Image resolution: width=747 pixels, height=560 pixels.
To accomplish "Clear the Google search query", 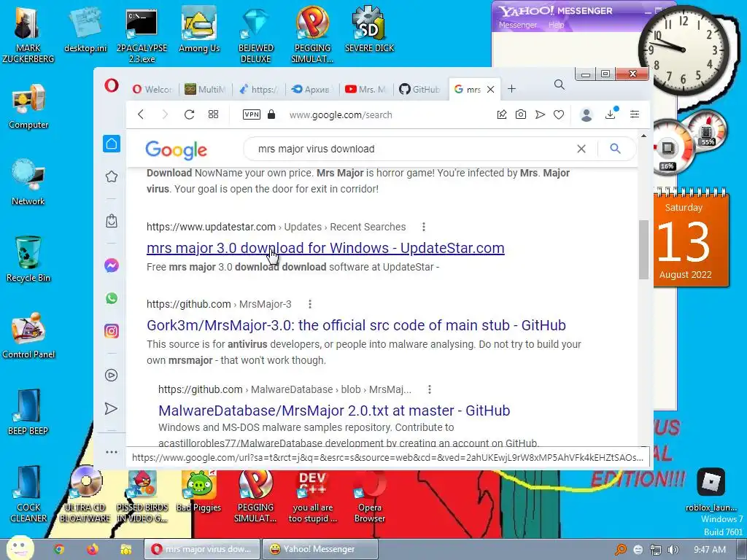I will (x=581, y=149).
